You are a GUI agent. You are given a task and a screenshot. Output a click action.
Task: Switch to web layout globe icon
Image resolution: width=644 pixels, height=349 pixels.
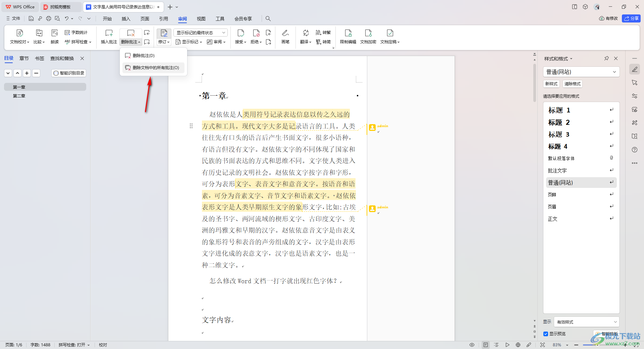pyautogui.click(x=518, y=345)
